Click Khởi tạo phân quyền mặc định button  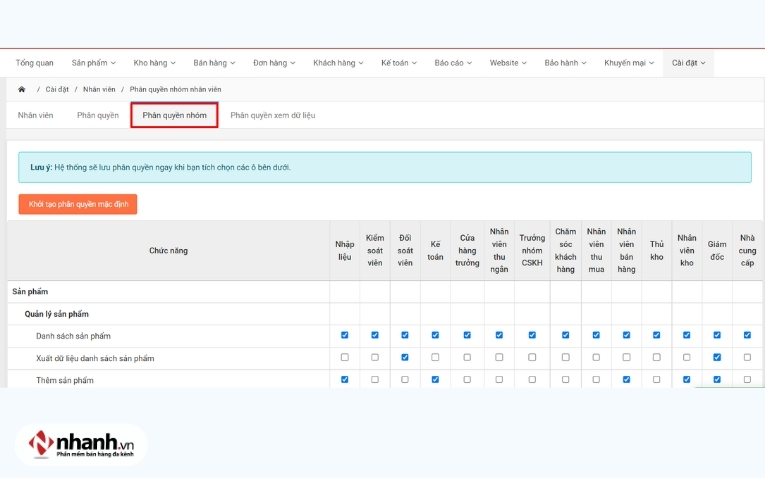coord(77,204)
